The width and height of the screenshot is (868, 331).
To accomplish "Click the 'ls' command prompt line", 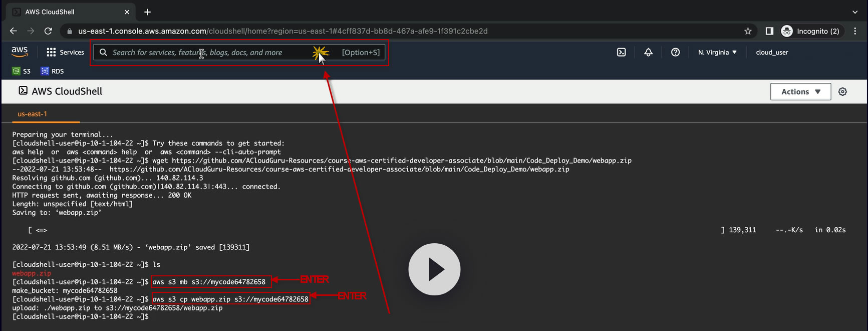I will click(86, 264).
